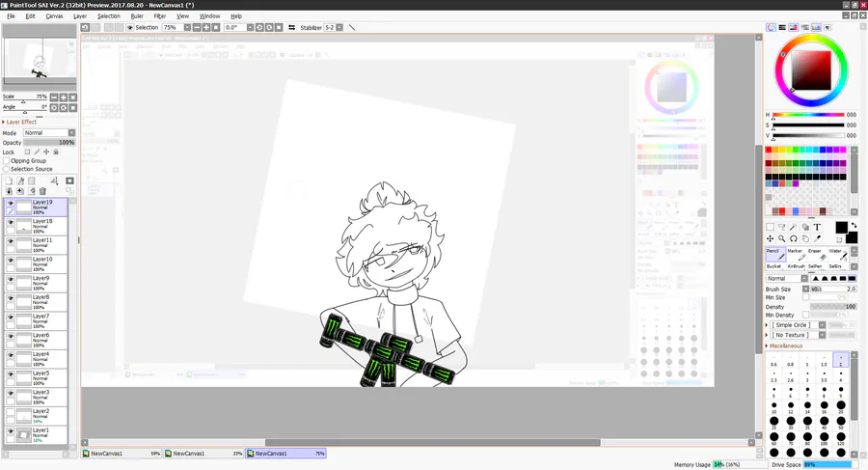Click the canvas horizontal scrollbar thumb
The height and width of the screenshot is (470, 868).
click(432, 442)
